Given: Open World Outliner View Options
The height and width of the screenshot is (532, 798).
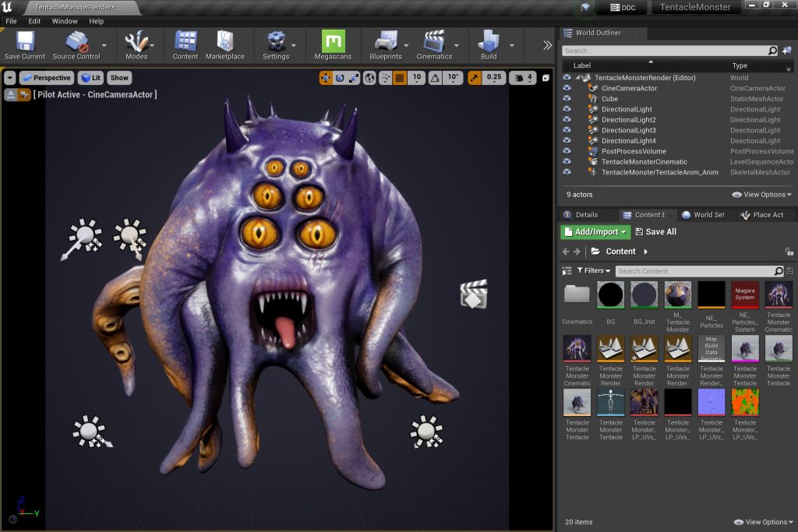Looking at the screenshot, I should click(x=762, y=195).
